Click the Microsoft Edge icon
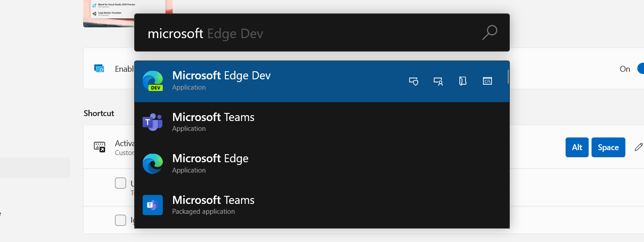 (x=153, y=164)
